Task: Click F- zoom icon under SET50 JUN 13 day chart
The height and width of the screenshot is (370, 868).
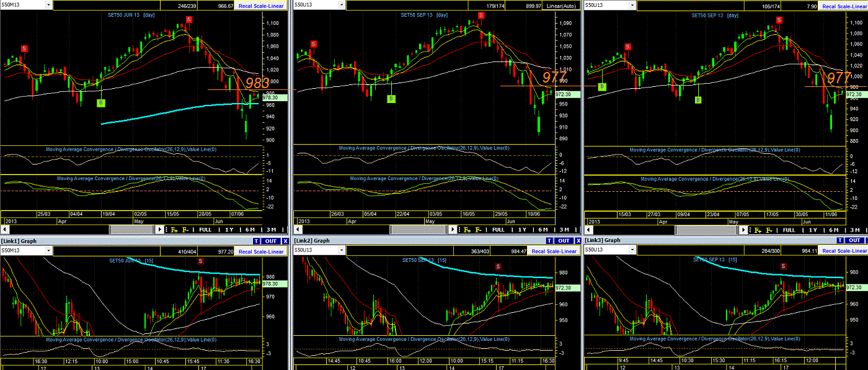Action: (185, 229)
